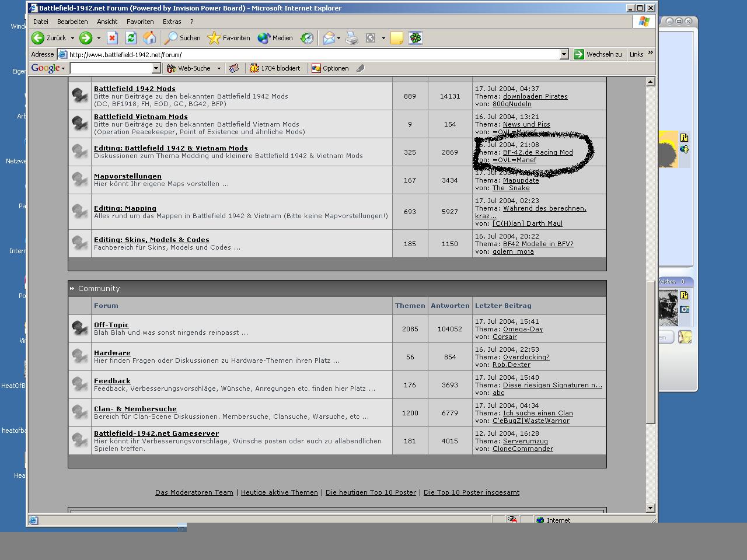The width and height of the screenshot is (747, 560).
Task: Click the scrollbar up arrow
Action: point(651,82)
